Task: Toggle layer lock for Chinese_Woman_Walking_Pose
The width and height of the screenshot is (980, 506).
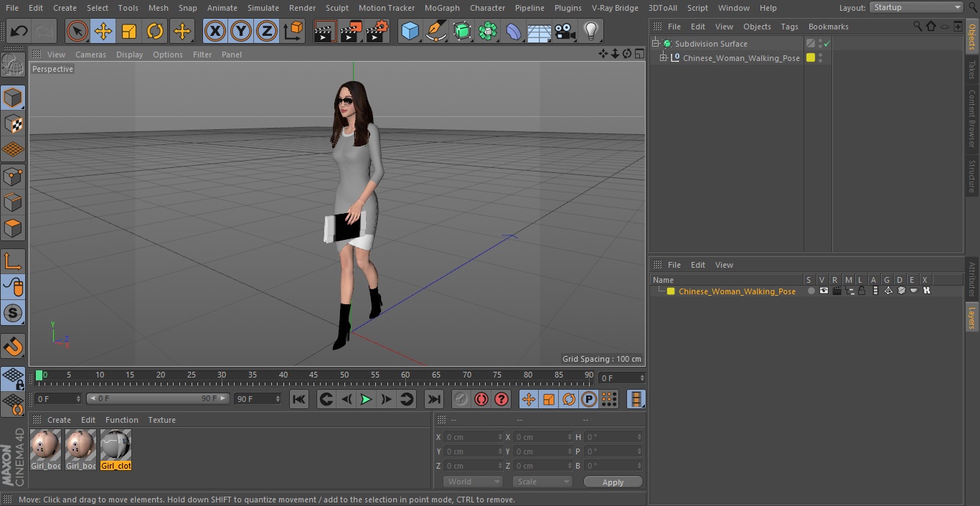Action: 862,291
